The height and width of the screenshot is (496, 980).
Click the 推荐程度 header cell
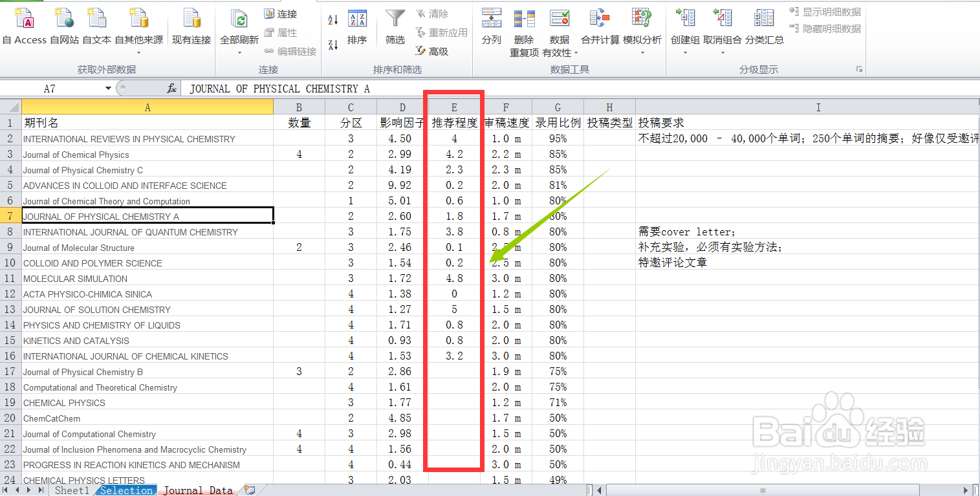454,123
